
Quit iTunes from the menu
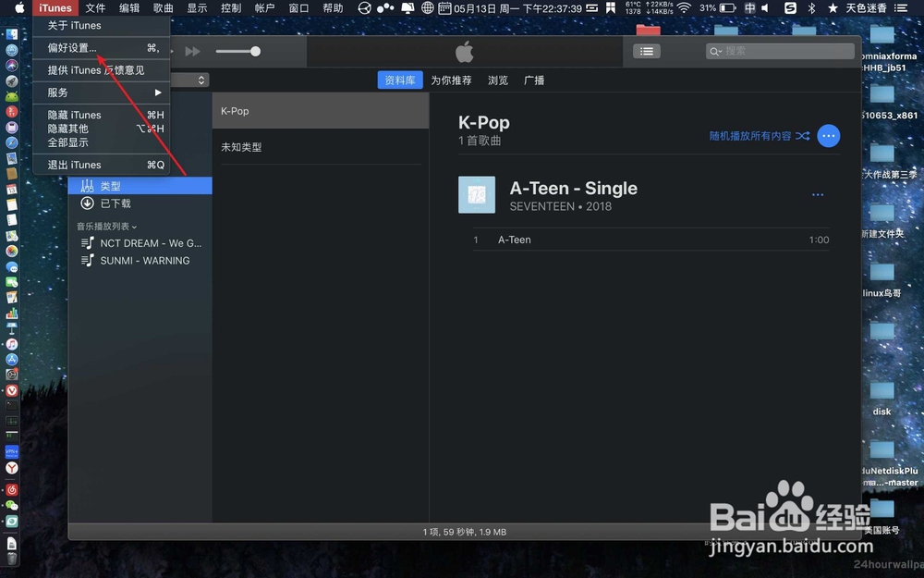click(102, 165)
